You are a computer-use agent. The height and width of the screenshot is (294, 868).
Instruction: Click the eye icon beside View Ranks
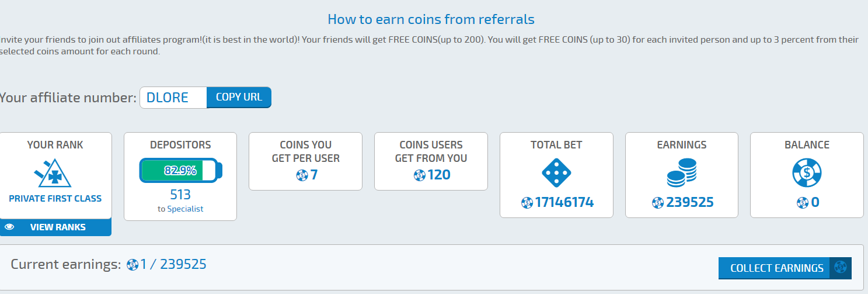pyautogui.click(x=9, y=227)
